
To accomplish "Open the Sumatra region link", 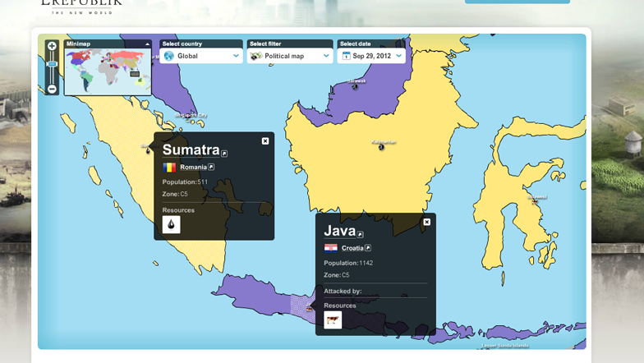I will [191, 149].
